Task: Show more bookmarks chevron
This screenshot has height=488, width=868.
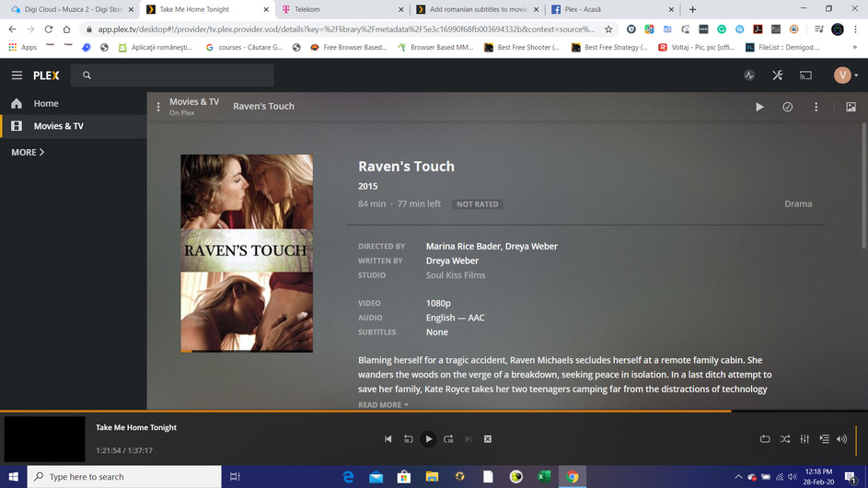Action: (855, 48)
